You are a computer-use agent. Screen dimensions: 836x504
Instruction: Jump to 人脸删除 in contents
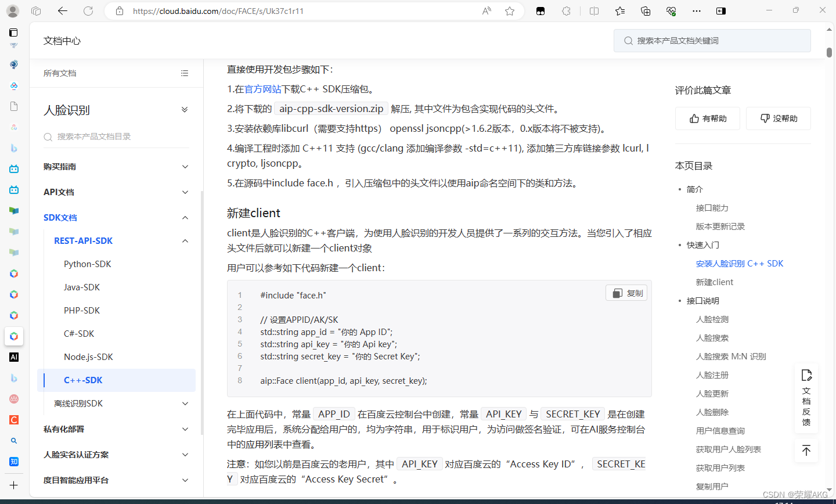coord(712,412)
